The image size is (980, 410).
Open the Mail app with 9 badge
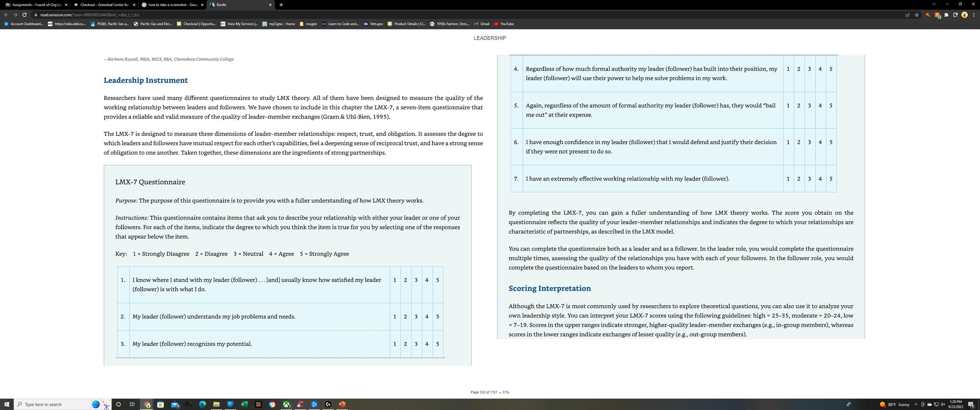pyautogui.click(x=175, y=404)
